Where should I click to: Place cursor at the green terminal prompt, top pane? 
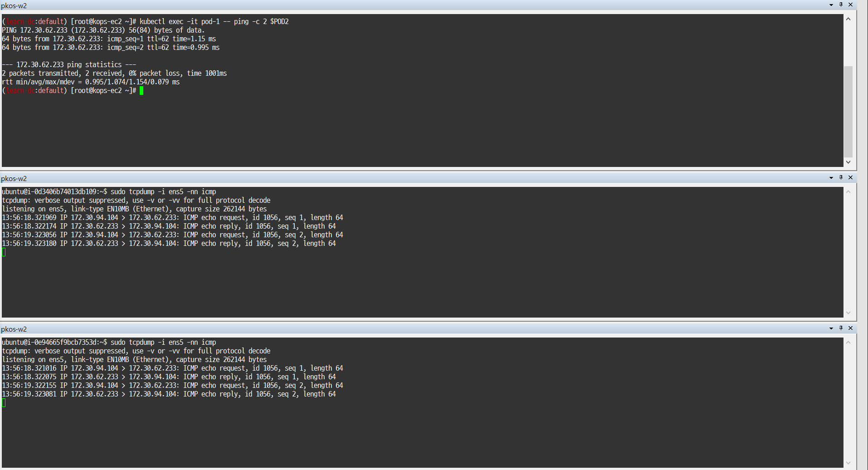(x=141, y=90)
